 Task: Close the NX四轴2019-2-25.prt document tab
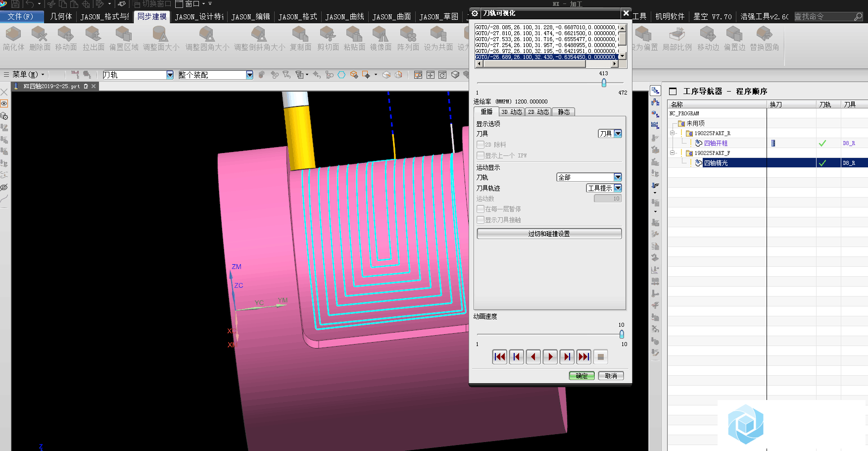pos(94,86)
